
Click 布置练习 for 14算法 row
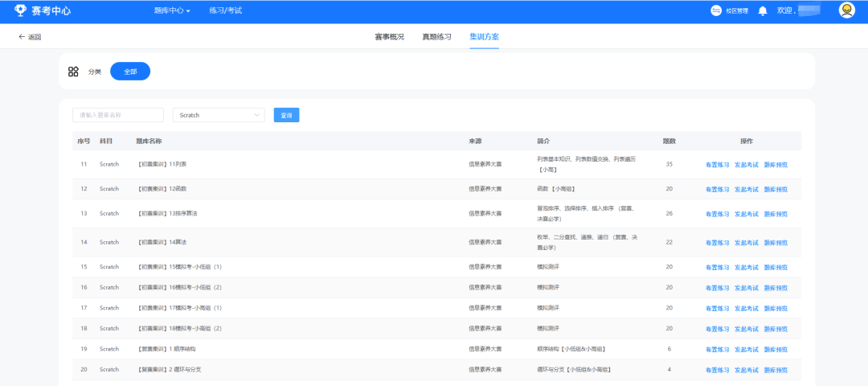click(717, 243)
